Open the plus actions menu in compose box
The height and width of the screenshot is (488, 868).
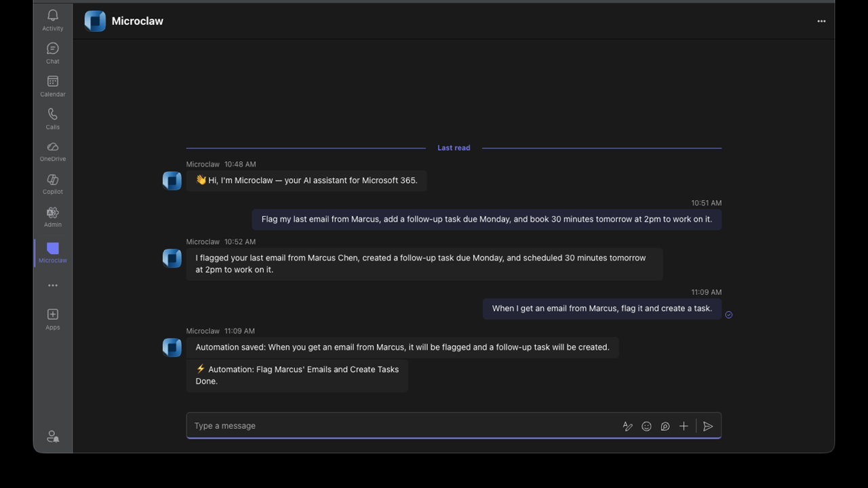pos(684,426)
